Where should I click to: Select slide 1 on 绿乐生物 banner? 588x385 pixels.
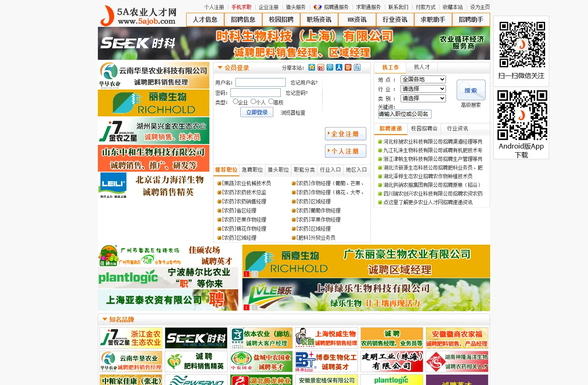pos(247,307)
